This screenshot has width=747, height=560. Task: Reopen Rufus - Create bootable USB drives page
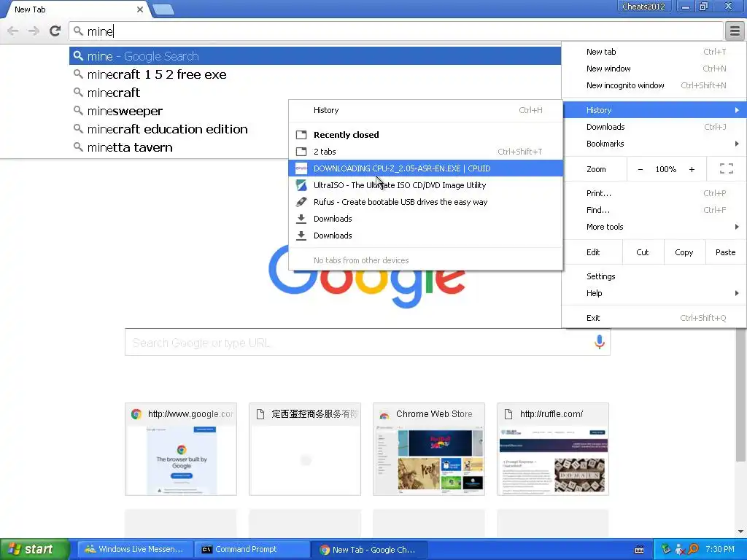(425, 202)
